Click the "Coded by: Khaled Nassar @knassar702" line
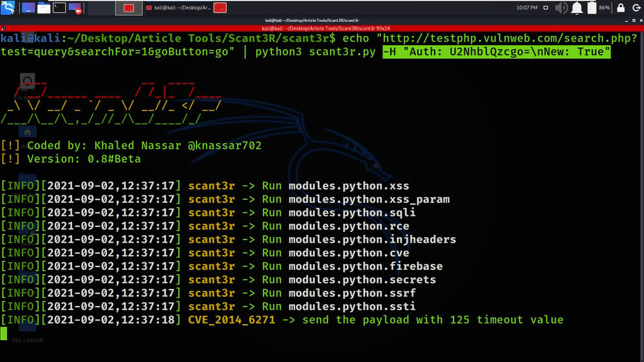This screenshot has height=362, width=644. (144, 146)
